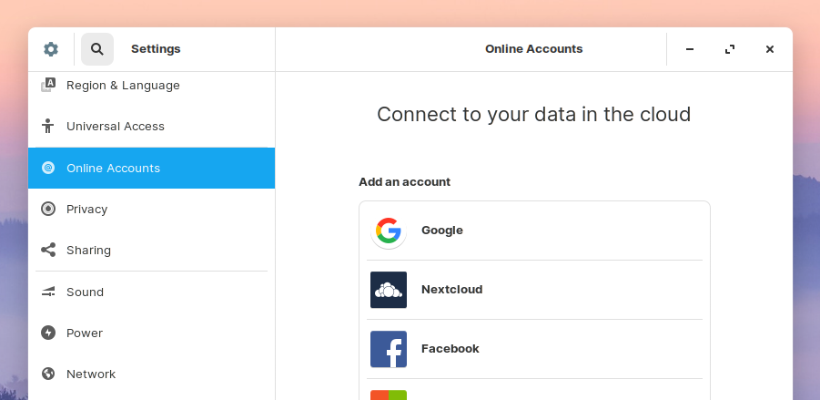Add a Google account
Screen dimensions: 820x400
534,231
